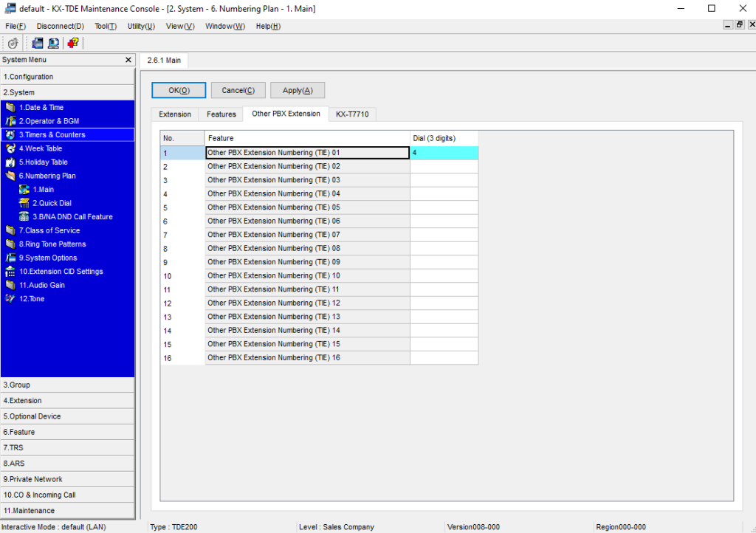
Task: Expand the 9.Private Network section
Action: (67, 479)
